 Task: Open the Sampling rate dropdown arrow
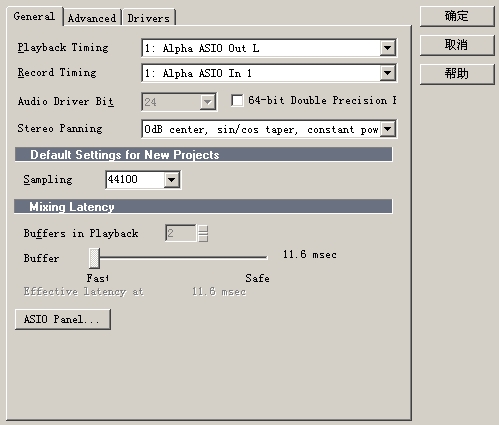[x=172, y=180]
